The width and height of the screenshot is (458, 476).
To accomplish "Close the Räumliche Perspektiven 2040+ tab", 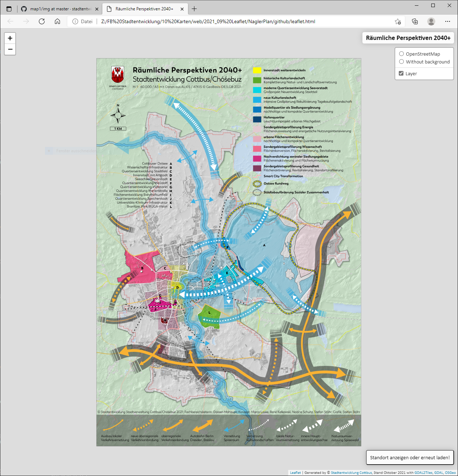I will tap(182, 9).
